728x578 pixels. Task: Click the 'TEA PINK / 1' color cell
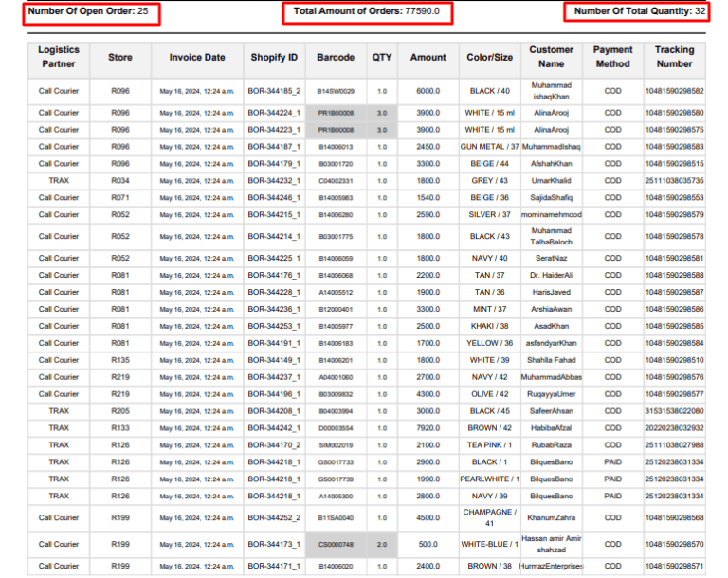pyautogui.click(x=490, y=445)
